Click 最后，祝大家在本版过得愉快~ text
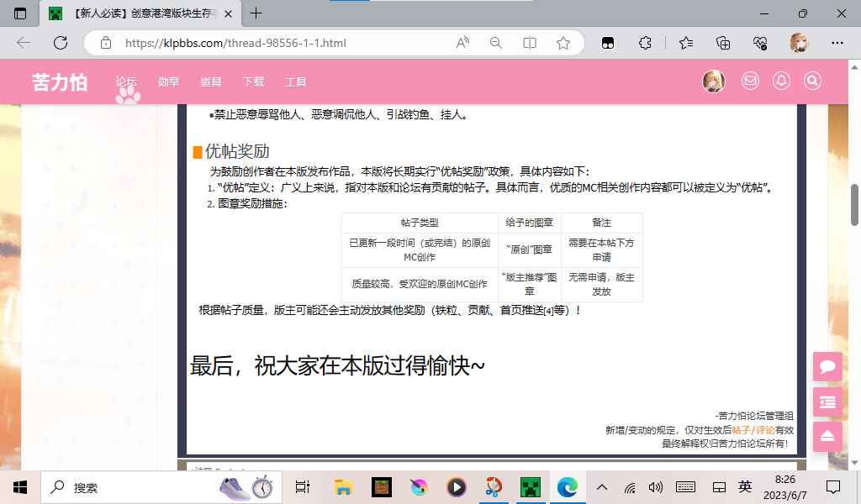861x504 pixels. pyautogui.click(x=337, y=365)
